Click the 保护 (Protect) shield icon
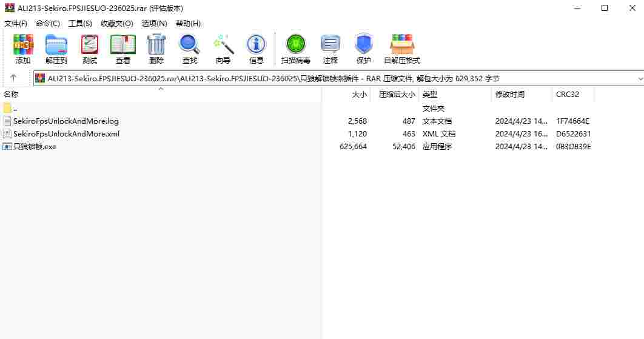This screenshot has width=644, height=339. click(363, 44)
